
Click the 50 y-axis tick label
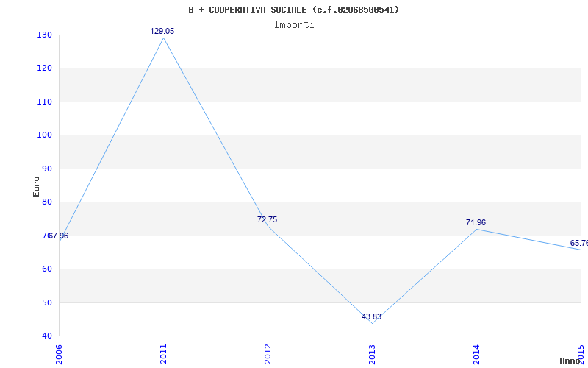click(x=46, y=302)
